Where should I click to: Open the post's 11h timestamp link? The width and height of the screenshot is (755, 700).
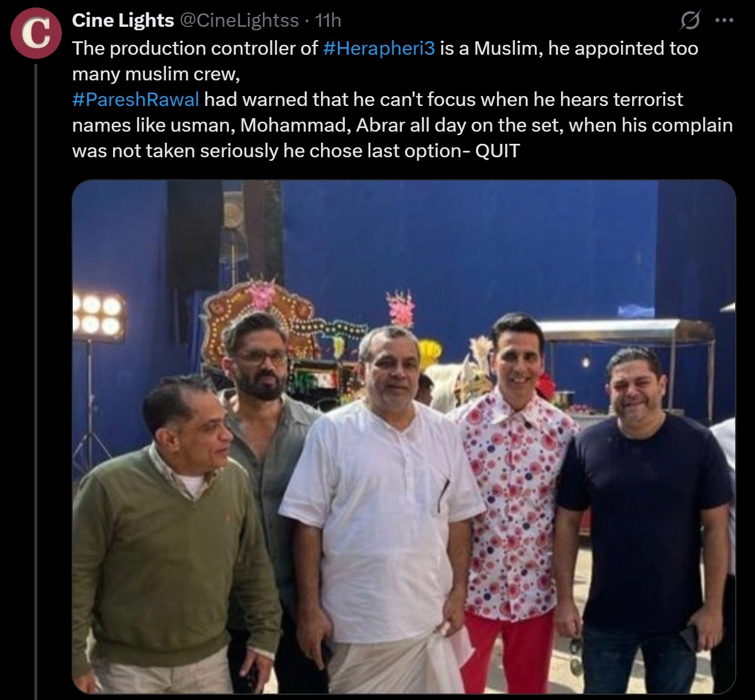pyautogui.click(x=328, y=20)
